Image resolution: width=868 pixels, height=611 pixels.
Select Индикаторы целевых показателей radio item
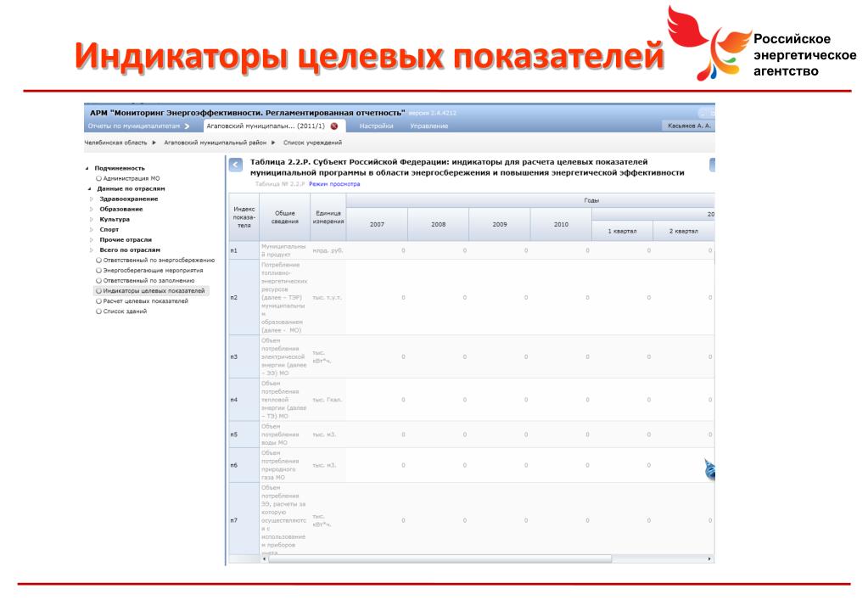pyautogui.click(x=150, y=291)
